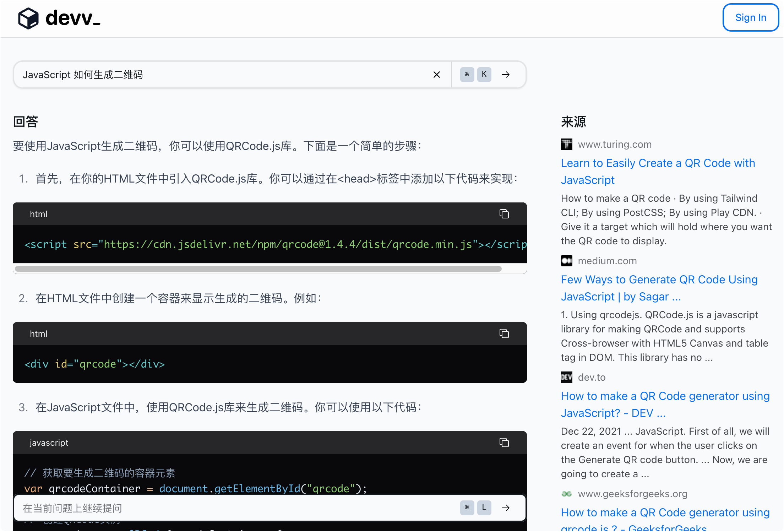Image resolution: width=784 pixels, height=532 pixels.
Task: Click command key badge in follow-up bar
Action: tap(467, 508)
